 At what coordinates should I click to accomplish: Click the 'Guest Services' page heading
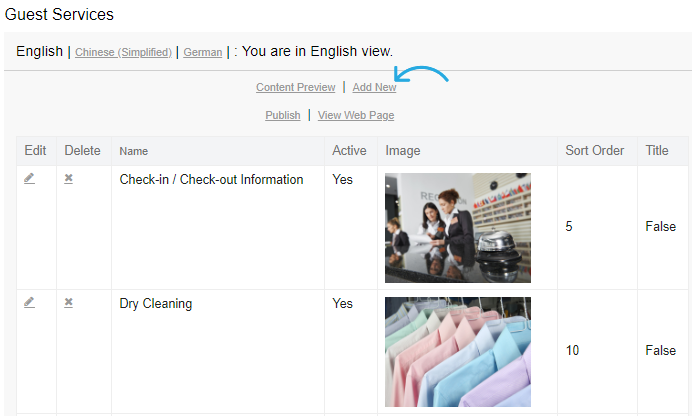click(x=59, y=15)
